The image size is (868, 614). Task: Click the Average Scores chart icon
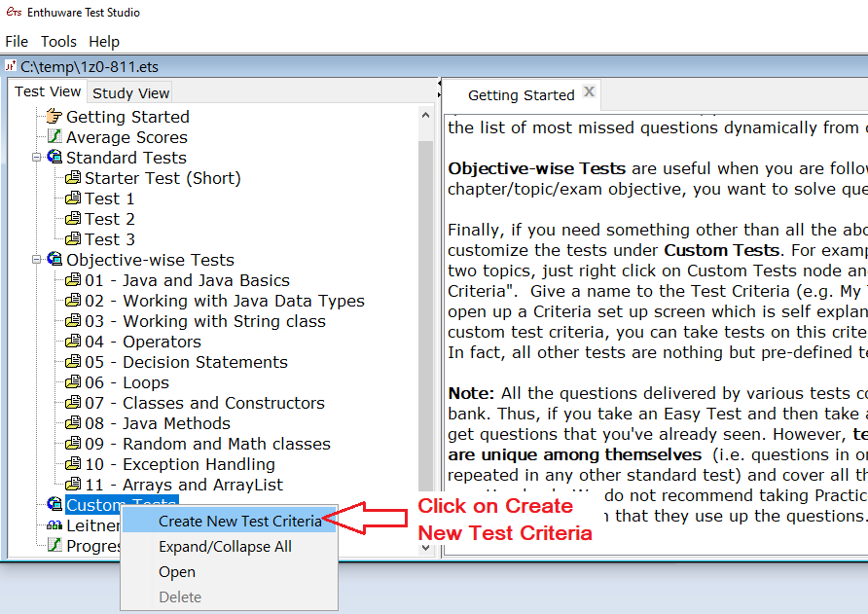point(54,137)
